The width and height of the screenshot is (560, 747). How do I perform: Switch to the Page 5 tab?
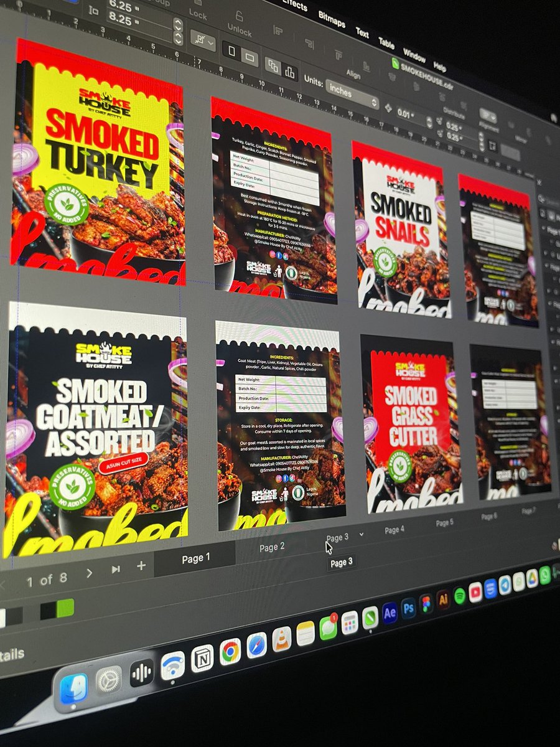[444, 523]
